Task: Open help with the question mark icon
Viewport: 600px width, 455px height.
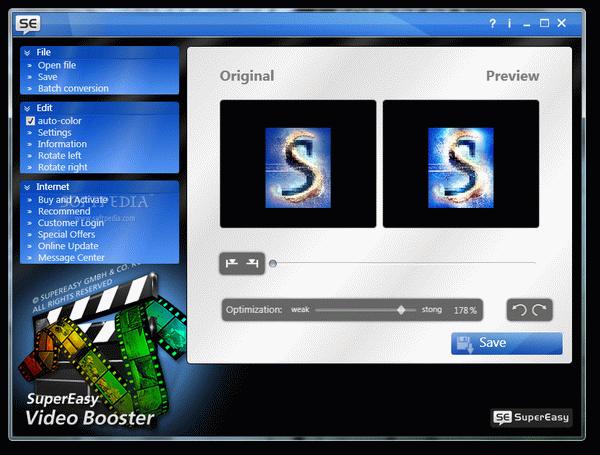Action: point(492,24)
